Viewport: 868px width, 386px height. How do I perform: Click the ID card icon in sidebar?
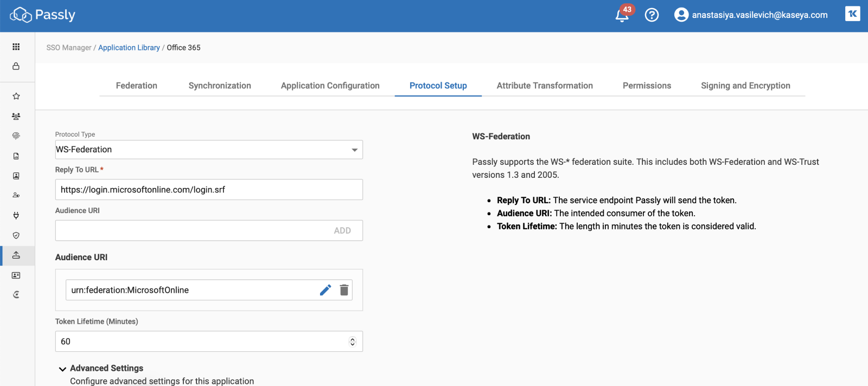[16, 275]
